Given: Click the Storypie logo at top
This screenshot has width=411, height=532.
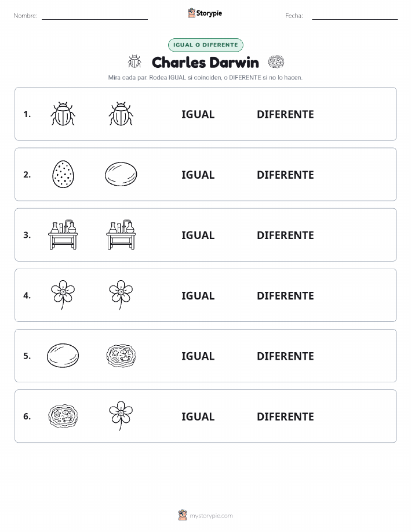Looking at the screenshot, I should coord(205,13).
